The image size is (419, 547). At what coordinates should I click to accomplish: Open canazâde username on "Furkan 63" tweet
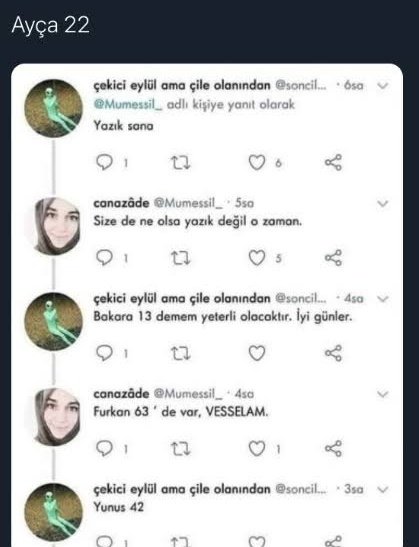(121, 394)
